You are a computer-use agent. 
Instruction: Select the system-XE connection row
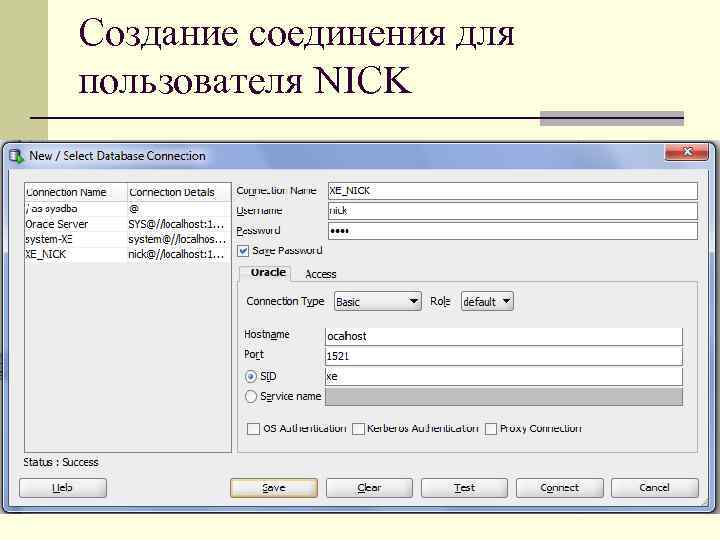point(128,239)
